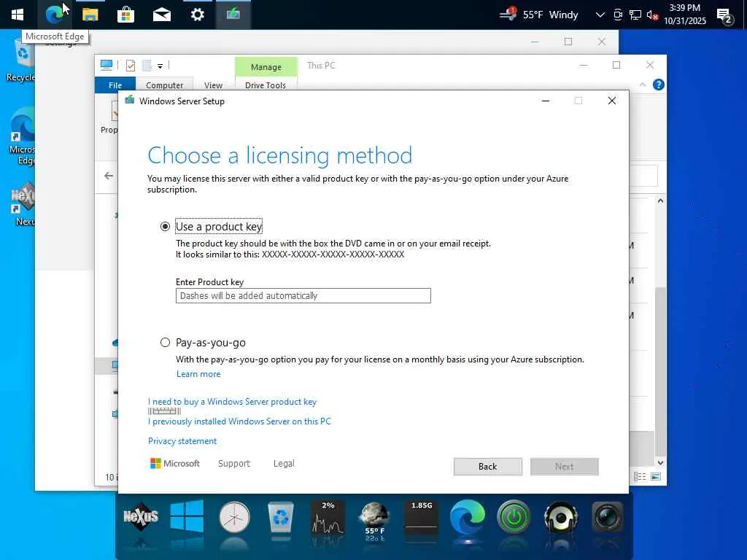The width and height of the screenshot is (747, 560).
Task: Open the Manage tab in This PC window
Action: (266, 67)
